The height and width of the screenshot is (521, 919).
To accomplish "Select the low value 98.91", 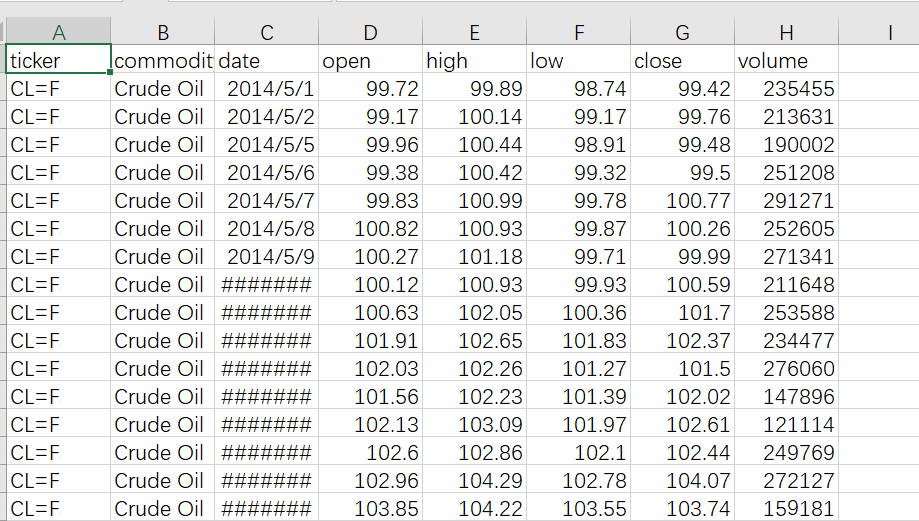I will click(x=578, y=145).
